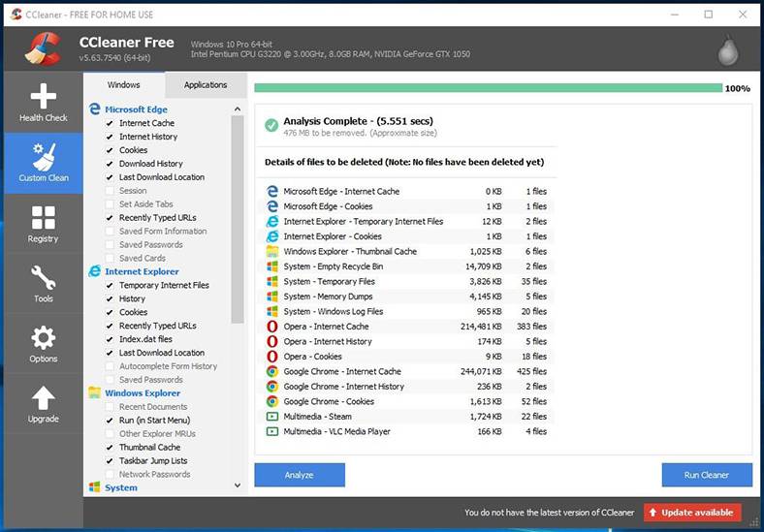
Task: Click the CCleaner logo in header
Action: 43,48
